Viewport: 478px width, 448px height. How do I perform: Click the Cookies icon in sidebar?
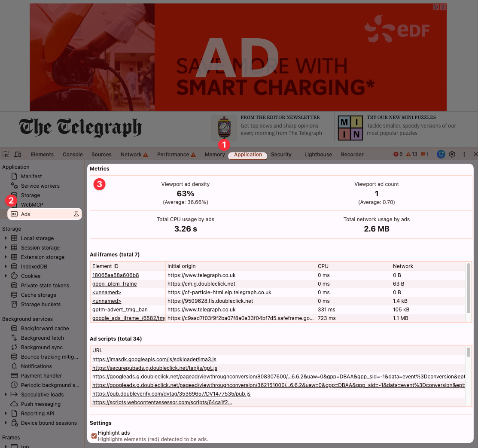tap(14, 276)
